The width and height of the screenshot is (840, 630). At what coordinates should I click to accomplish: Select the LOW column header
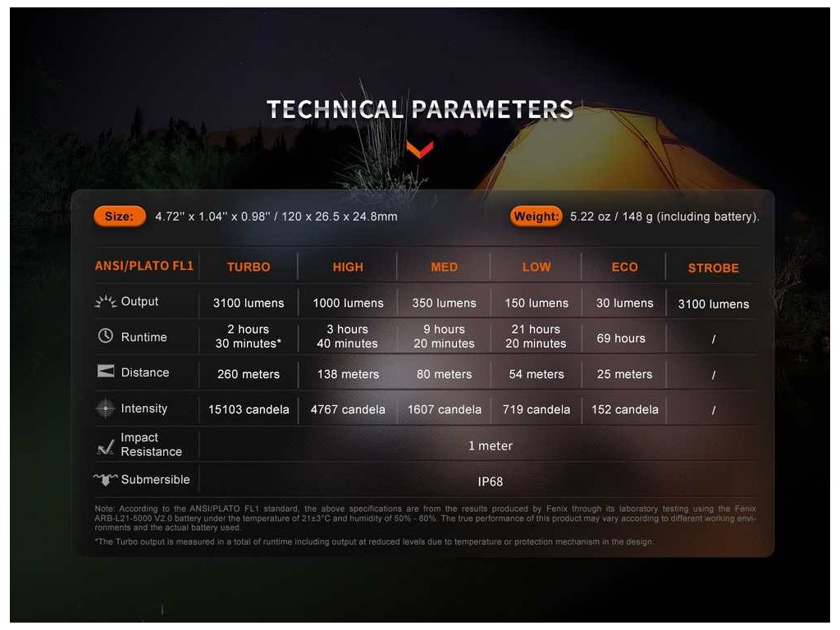536,267
